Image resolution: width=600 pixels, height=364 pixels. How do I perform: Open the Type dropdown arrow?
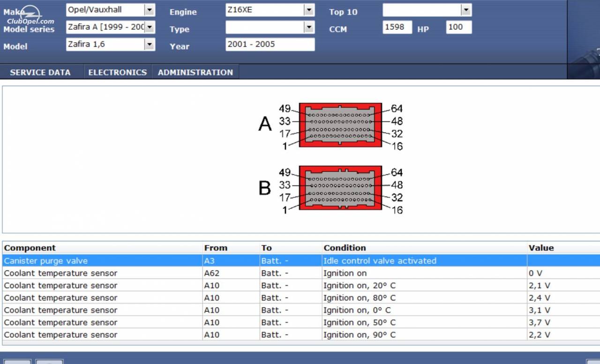coord(309,27)
